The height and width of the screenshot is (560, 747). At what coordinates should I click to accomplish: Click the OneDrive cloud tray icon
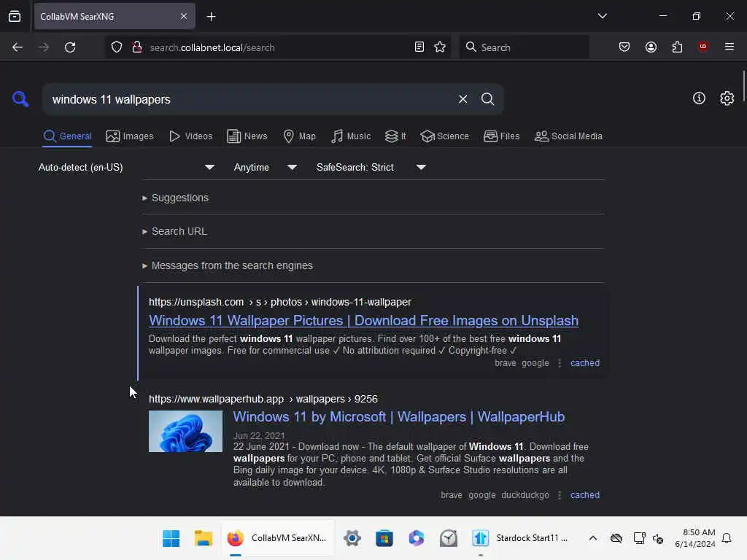tap(616, 538)
